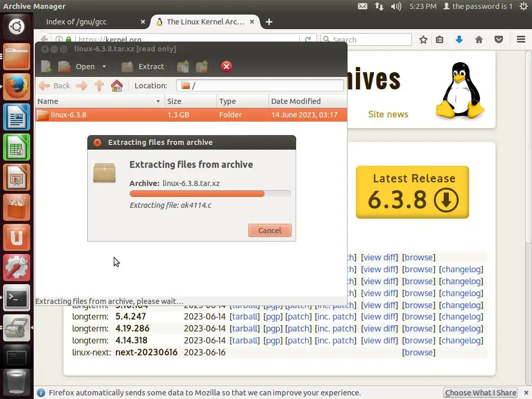Image resolution: width=532 pixels, height=399 pixels.
Task: Open Terminal from the launcher
Action: 16,298
